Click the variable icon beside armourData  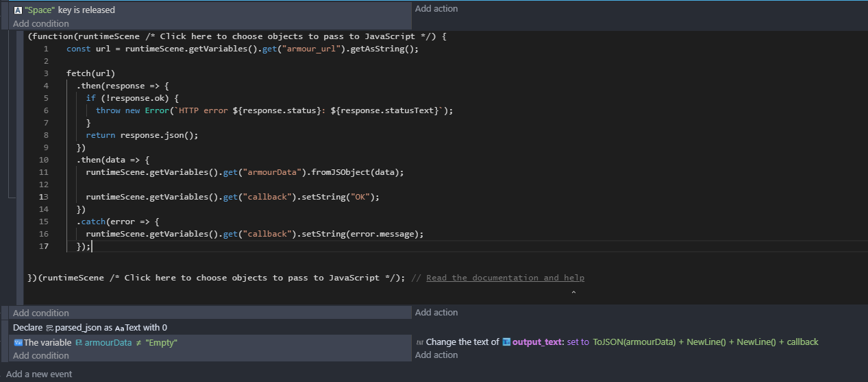[79, 342]
